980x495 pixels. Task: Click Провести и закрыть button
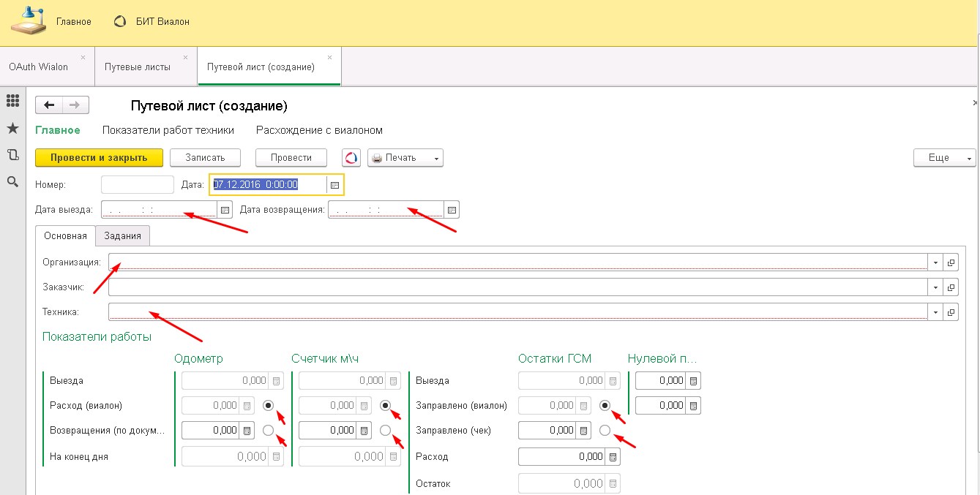tap(99, 158)
